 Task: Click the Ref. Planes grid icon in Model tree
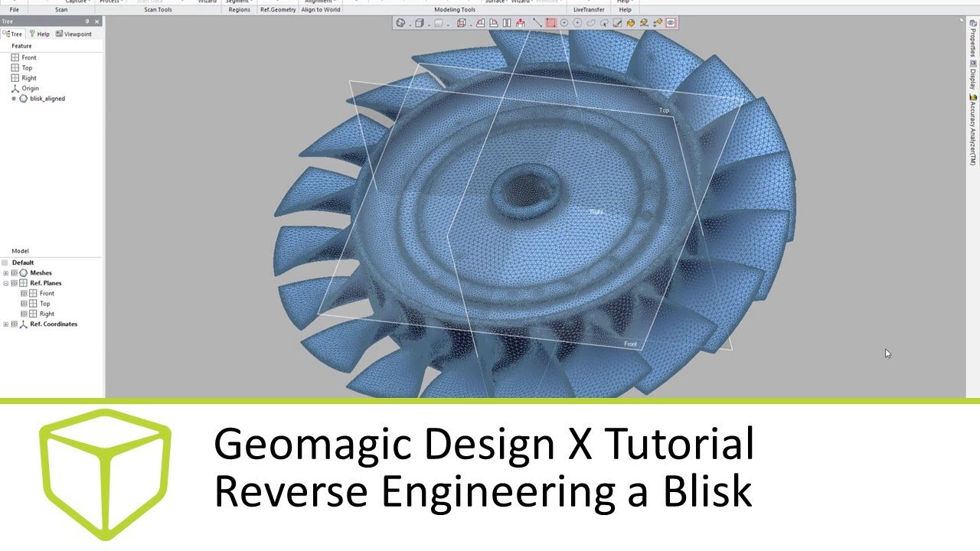[23, 283]
